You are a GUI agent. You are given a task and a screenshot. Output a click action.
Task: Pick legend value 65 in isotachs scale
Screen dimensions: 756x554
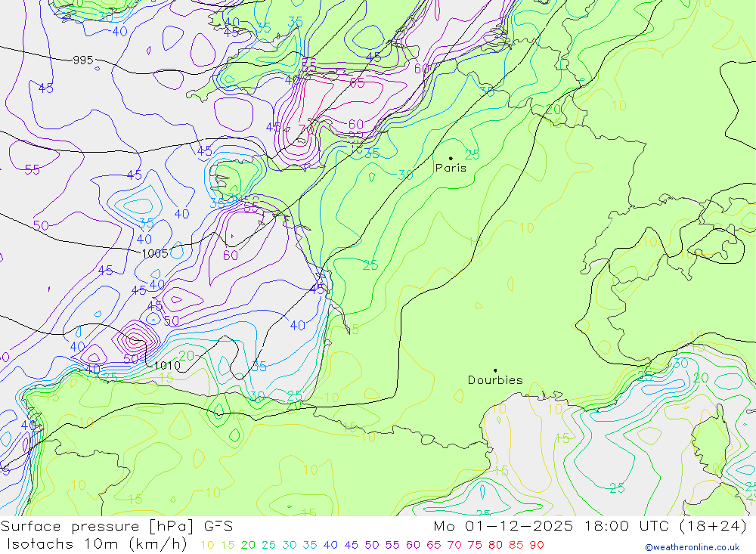pyautogui.click(x=433, y=545)
